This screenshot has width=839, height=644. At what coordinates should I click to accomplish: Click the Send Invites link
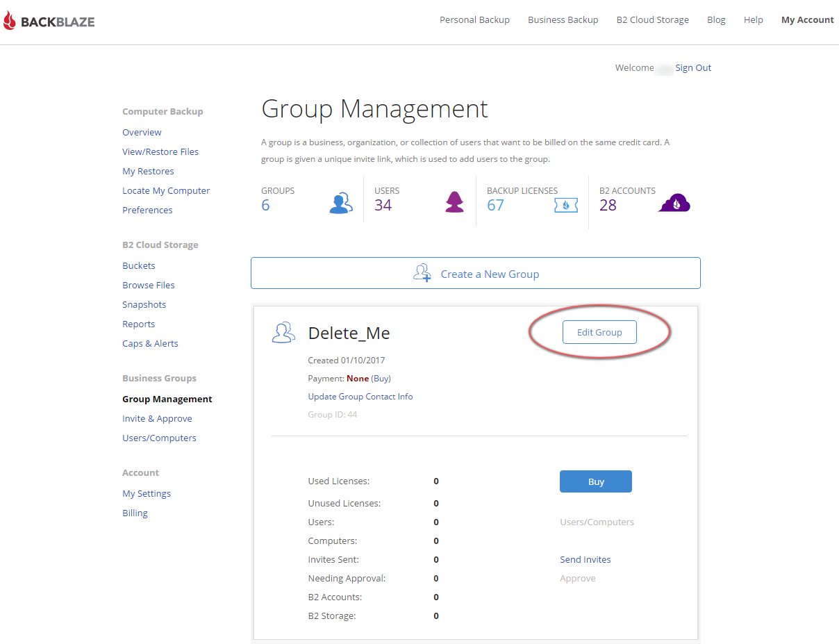585,559
